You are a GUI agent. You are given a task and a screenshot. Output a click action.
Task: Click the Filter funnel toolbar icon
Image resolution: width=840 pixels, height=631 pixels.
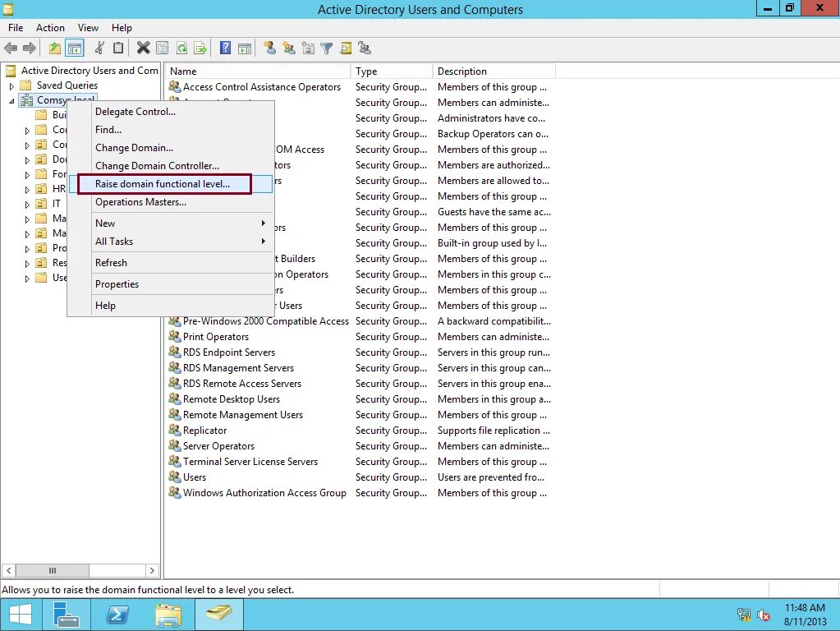tap(326, 48)
